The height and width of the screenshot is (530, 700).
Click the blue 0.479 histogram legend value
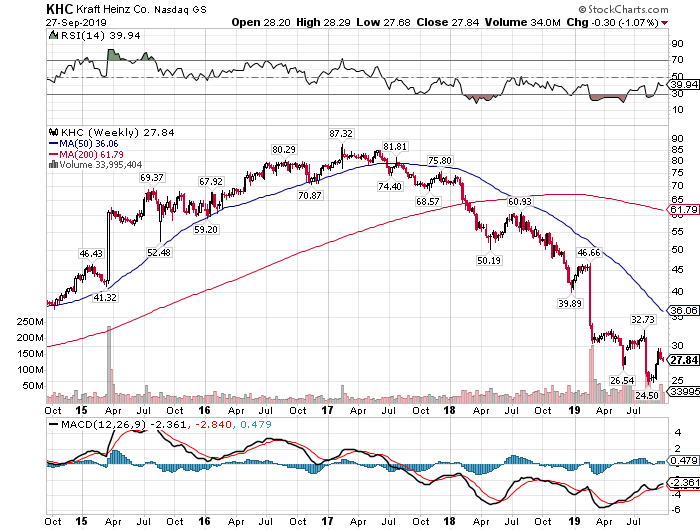(x=256, y=425)
